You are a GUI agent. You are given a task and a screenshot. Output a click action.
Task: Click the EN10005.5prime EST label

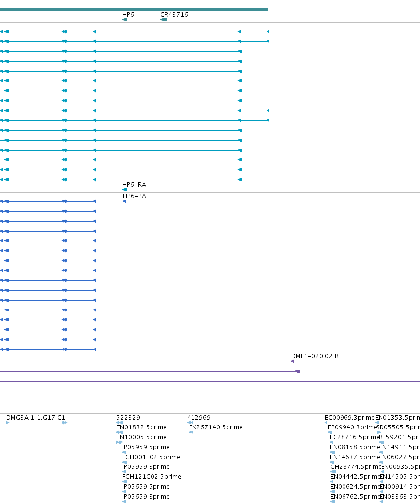(x=141, y=437)
